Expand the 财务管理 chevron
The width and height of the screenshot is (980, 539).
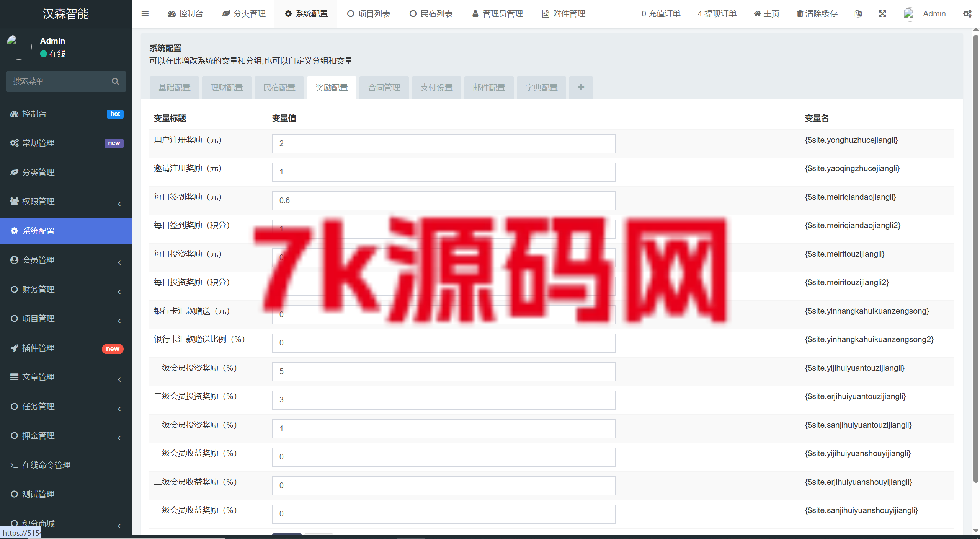pos(119,292)
